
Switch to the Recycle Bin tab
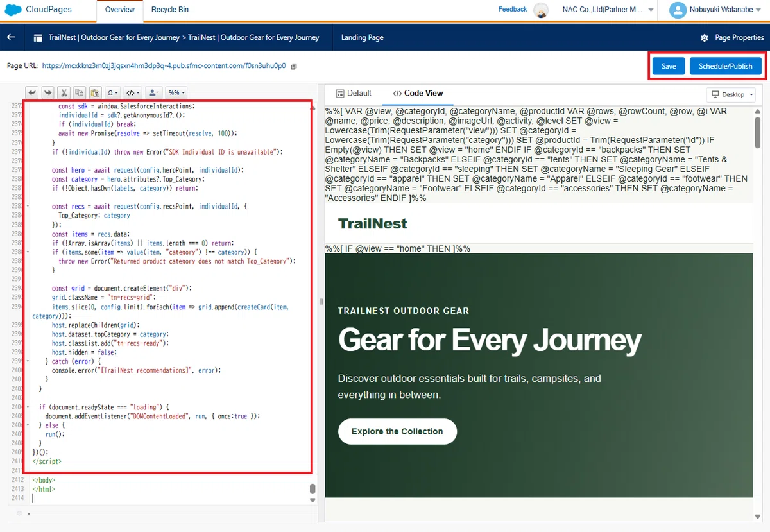pyautogui.click(x=170, y=10)
